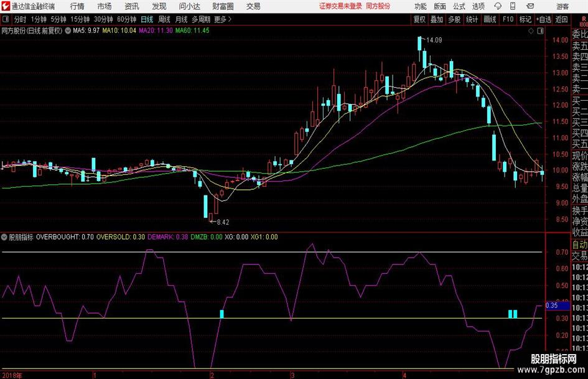Image resolution: width=588 pixels, height=379 pixels.
Task: Open the 行情 menu
Action: pos(77,6)
